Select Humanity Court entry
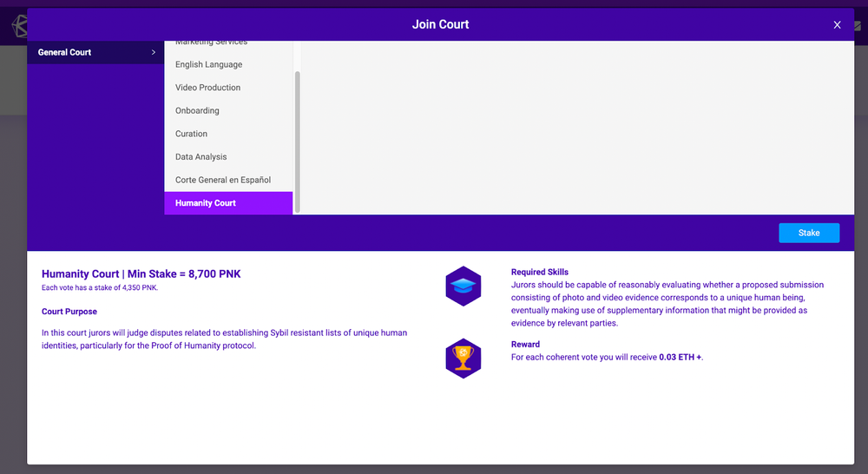This screenshot has height=474, width=868. pyautogui.click(x=228, y=203)
